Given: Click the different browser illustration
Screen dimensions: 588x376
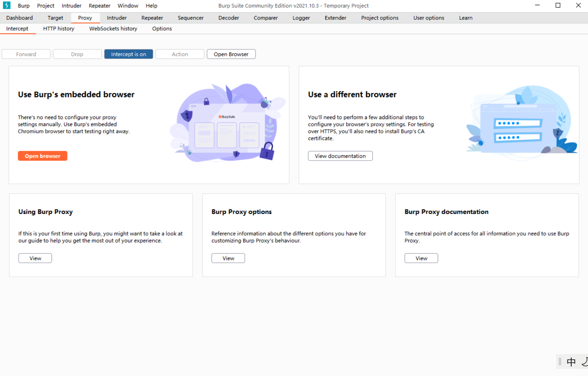Looking at the screenshot, I should point(522,122).
